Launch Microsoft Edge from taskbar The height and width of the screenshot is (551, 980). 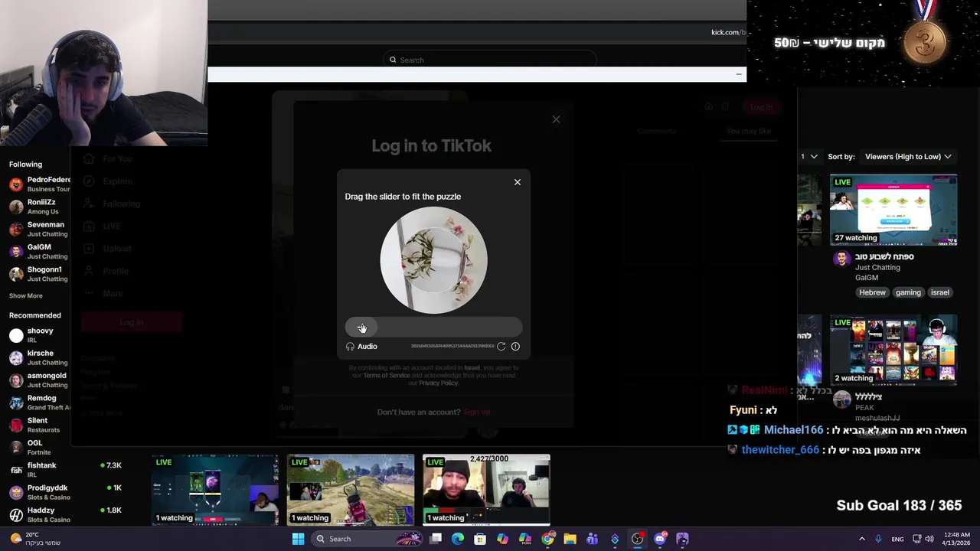458,539
